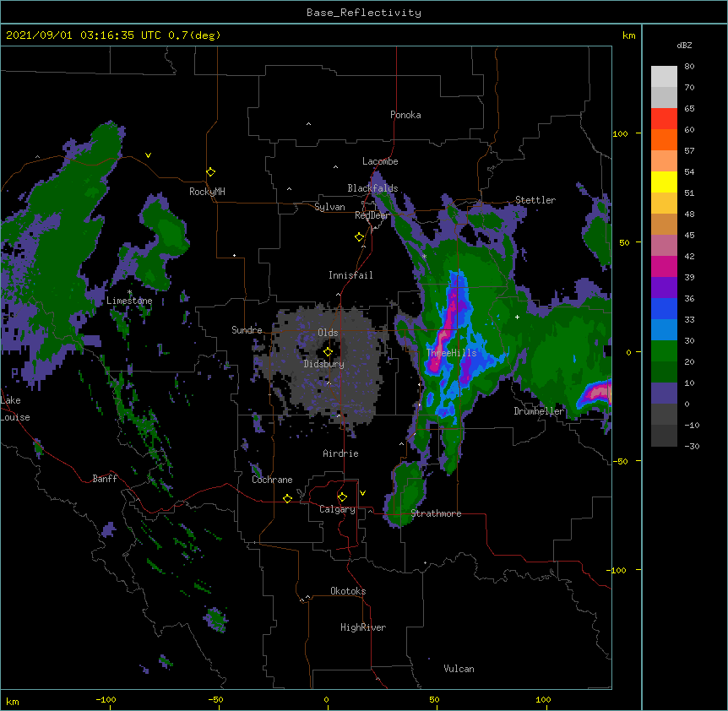Click the dBZ legend heading

tap(684, 46)
